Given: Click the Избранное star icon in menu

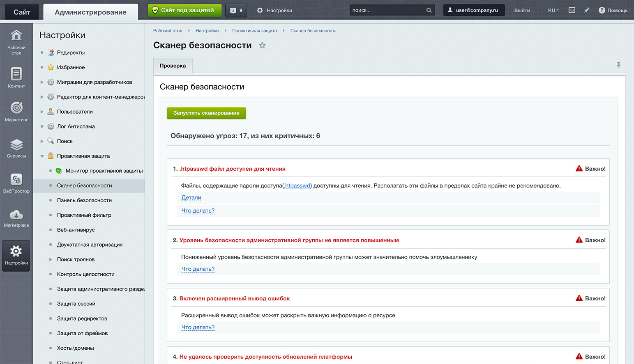Looking at the screenshot, I should tap(51, 67).
